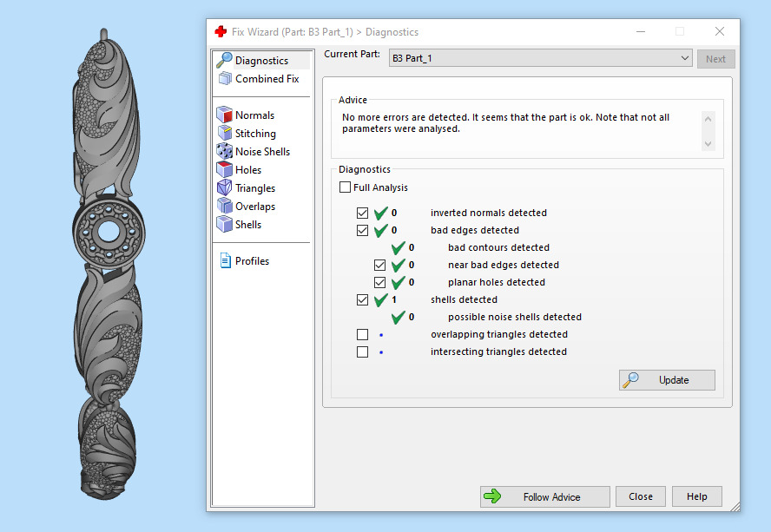Click 'intersecting triangles detected' label
The width and height of the screenshot is (771, 532).
(498, 352)
